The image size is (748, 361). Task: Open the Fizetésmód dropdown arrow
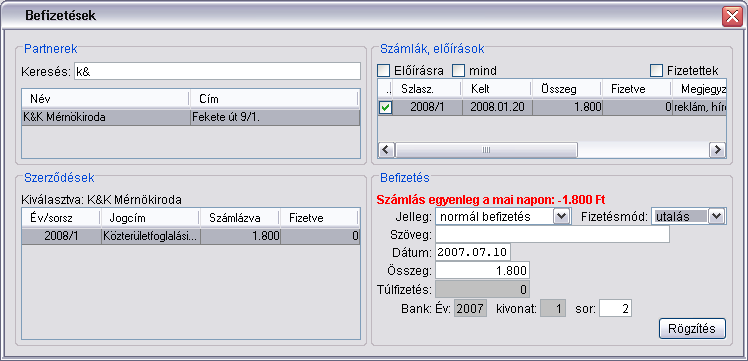[x=717, y=217]
